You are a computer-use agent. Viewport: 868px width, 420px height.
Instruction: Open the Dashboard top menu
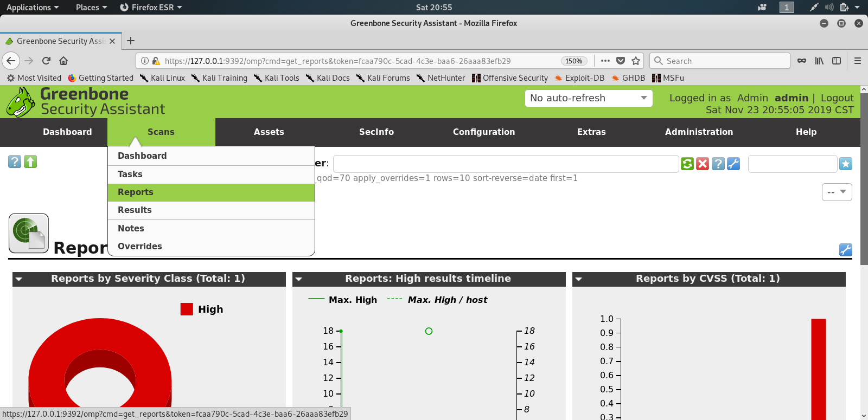[67, 132]
